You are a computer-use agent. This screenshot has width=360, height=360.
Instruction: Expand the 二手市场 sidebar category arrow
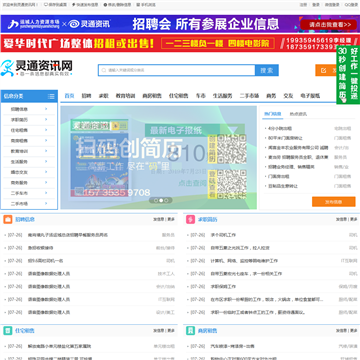tap(46, 203)
